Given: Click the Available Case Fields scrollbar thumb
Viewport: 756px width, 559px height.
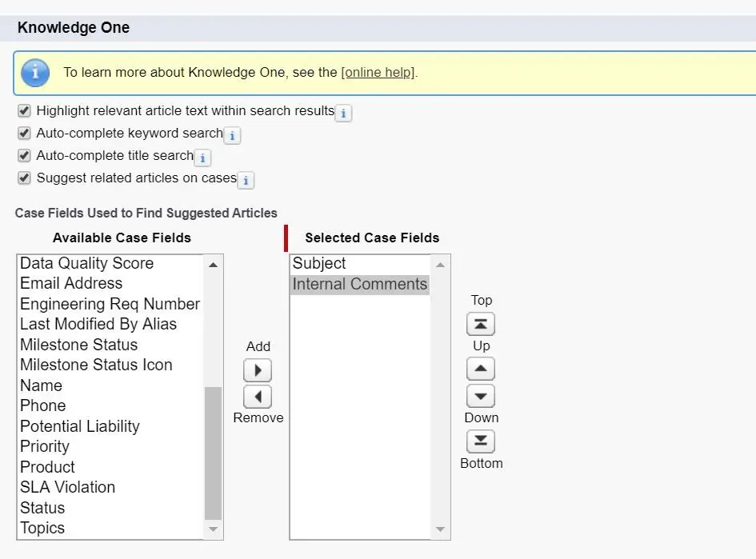Looking at the screenshot, I should [213, 453].
